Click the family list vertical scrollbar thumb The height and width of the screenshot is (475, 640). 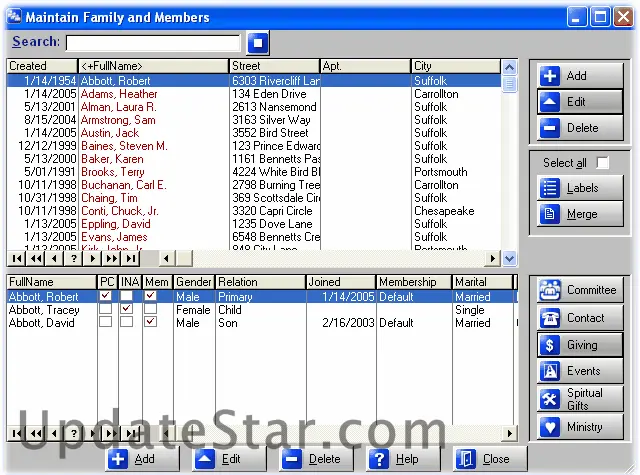click(509, 84)
